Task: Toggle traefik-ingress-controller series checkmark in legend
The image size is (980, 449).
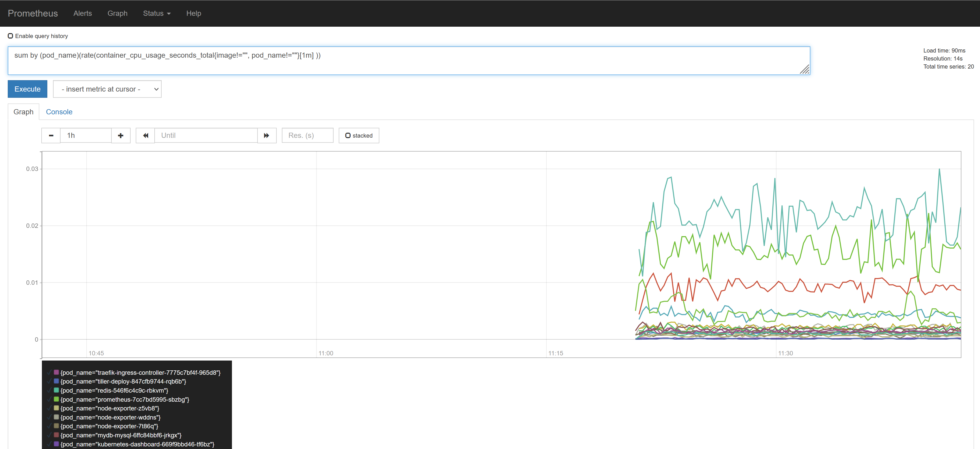Action: coord(49,372)
